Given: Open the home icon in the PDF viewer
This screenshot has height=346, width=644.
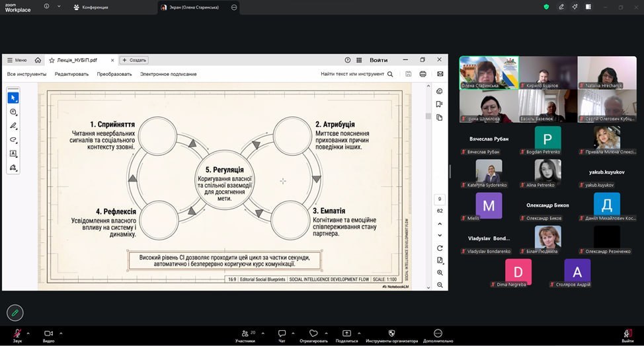Looking at the screenshot, I should pyautogui.click(x=38, y=60).
